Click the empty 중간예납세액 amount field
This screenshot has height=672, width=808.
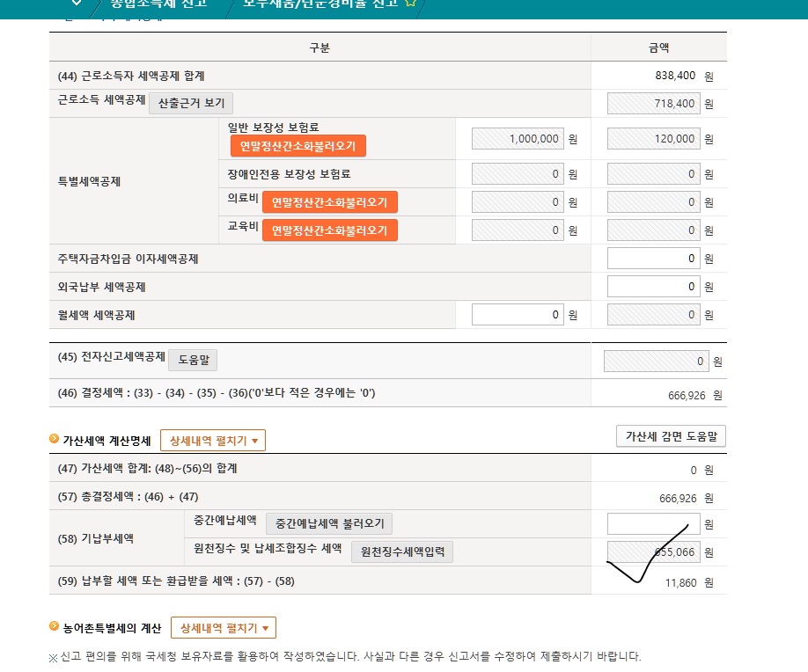(x=653, y=524)
